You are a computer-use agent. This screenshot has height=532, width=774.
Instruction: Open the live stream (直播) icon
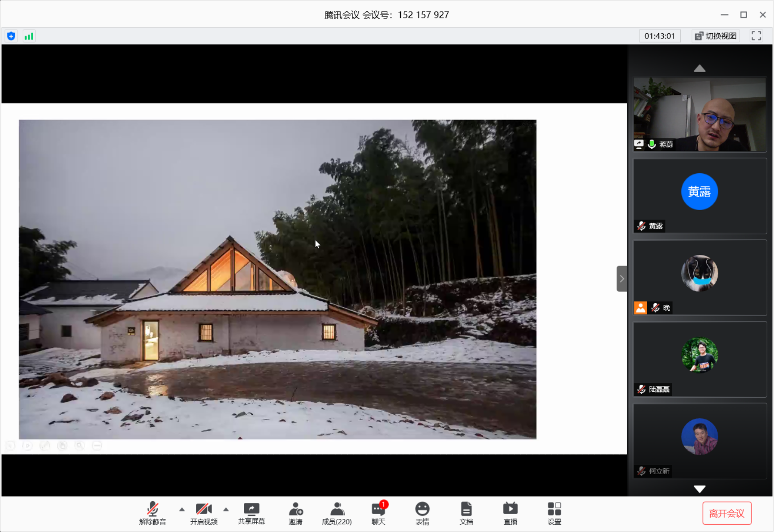click(510, 513)
